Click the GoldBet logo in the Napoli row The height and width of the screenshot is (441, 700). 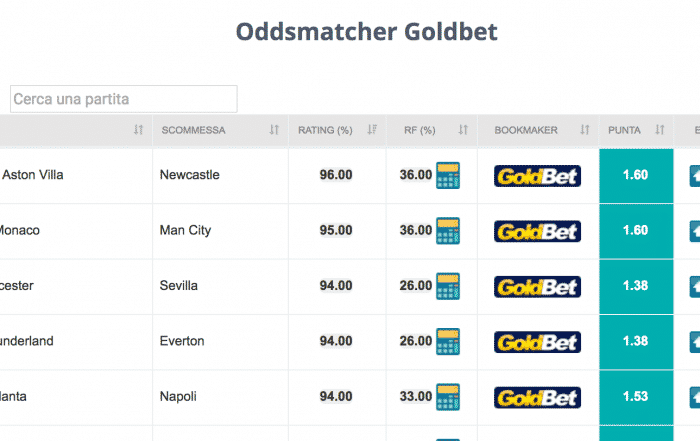click(x=538, y=397)
